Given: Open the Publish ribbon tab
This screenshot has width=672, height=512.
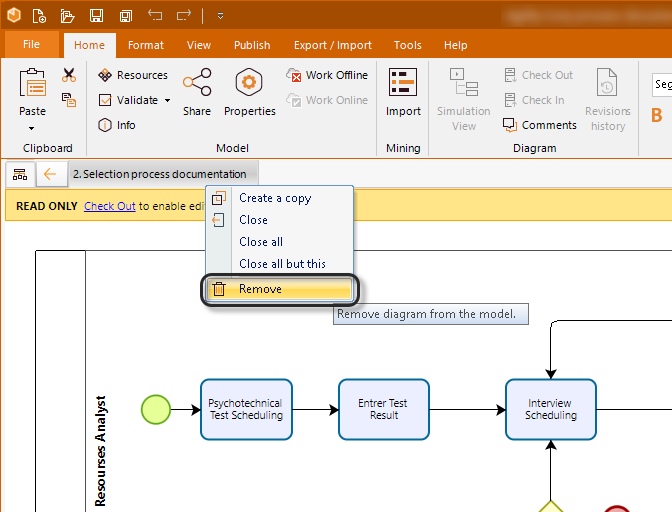Looking at the screenshot, I should (252, 45).
